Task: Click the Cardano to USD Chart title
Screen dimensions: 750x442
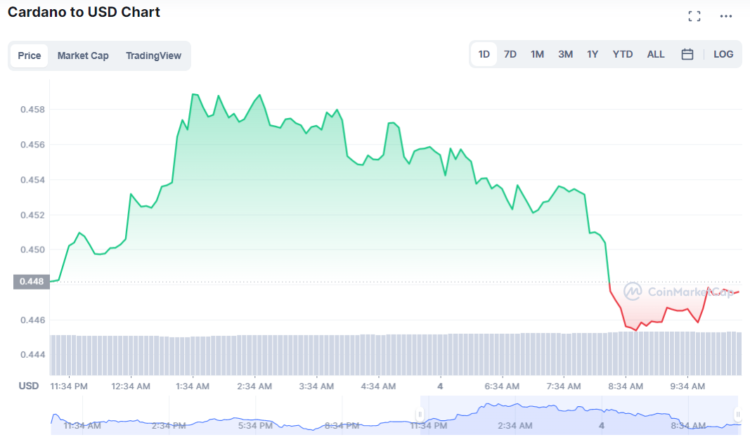Action: [84, 12]
